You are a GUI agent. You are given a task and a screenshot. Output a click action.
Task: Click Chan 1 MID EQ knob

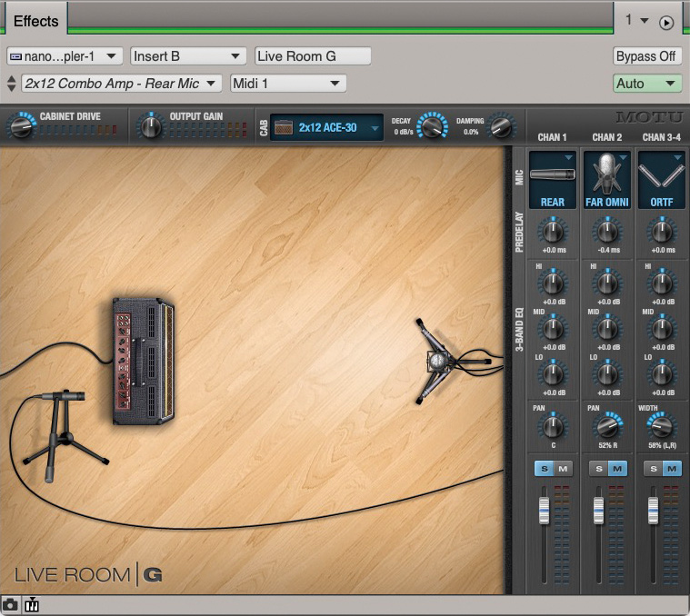553,329
